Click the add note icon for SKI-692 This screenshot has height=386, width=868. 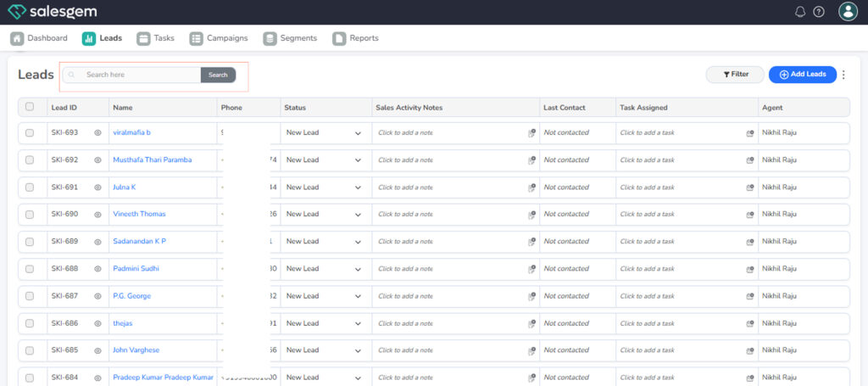pos(531,160)
